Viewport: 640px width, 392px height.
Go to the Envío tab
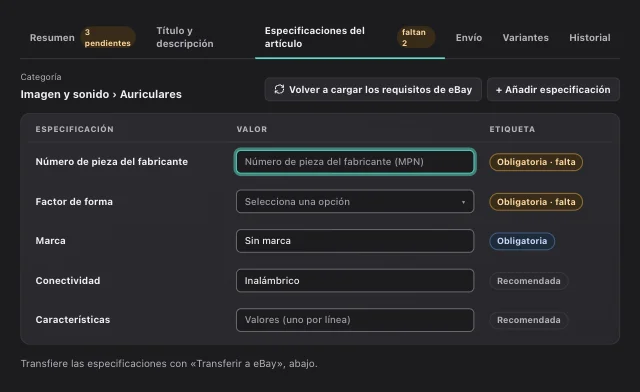[x=469, y=38]
